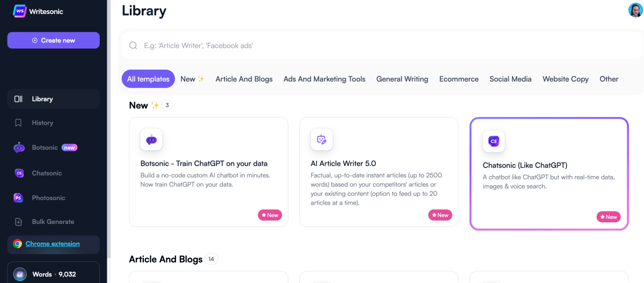644x283 pixels.
Task: Open Photosonic from the sidebar icon
Action: coord(19,198)
